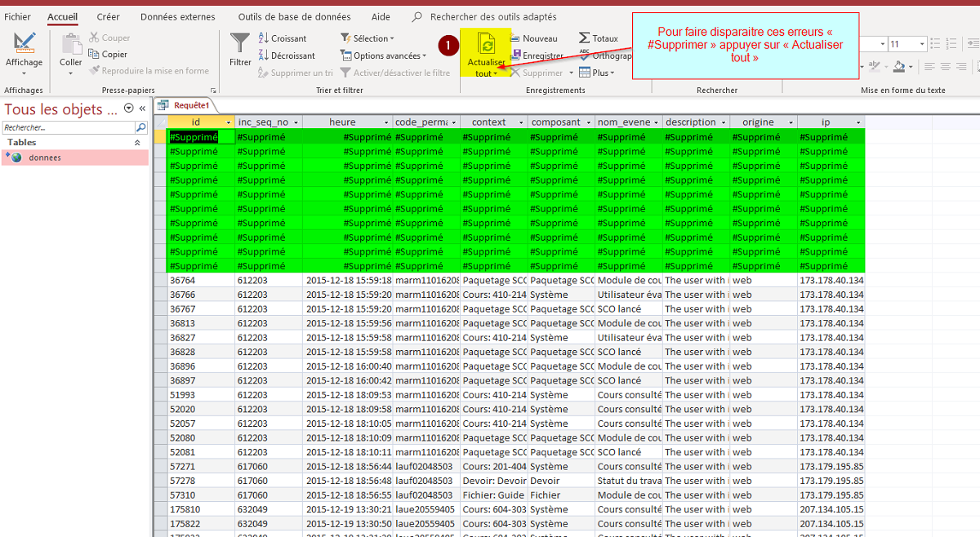Image resolution: width=980 pixels, height=537 pixels.
Task: Click the Rechercher field in navigation pane
Action: click(68, 128)
